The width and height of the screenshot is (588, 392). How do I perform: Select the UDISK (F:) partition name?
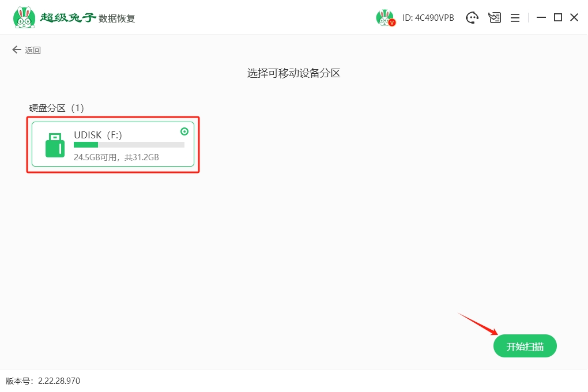pyautogui.click(x=98, y=135)
